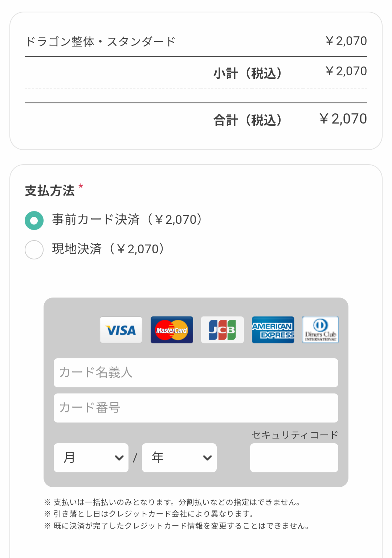Click the Diners Club logo
The image size is (392, 558).
click(320, 330)
